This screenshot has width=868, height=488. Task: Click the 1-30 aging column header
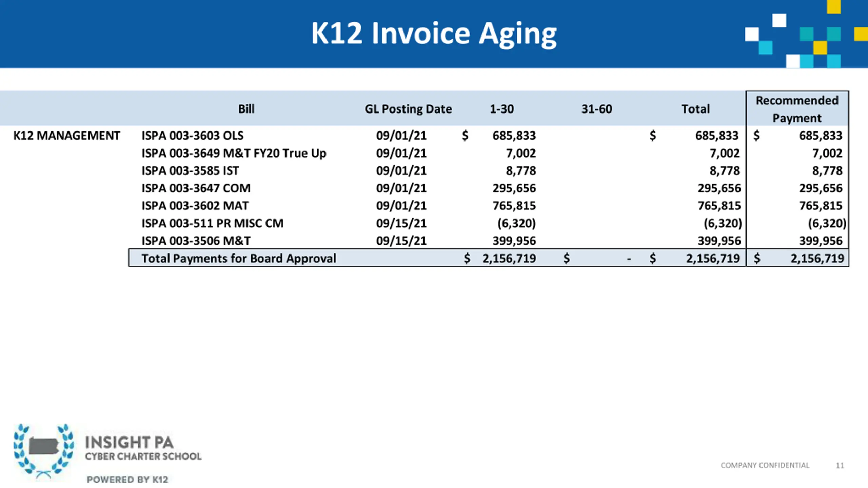(502, 109)
